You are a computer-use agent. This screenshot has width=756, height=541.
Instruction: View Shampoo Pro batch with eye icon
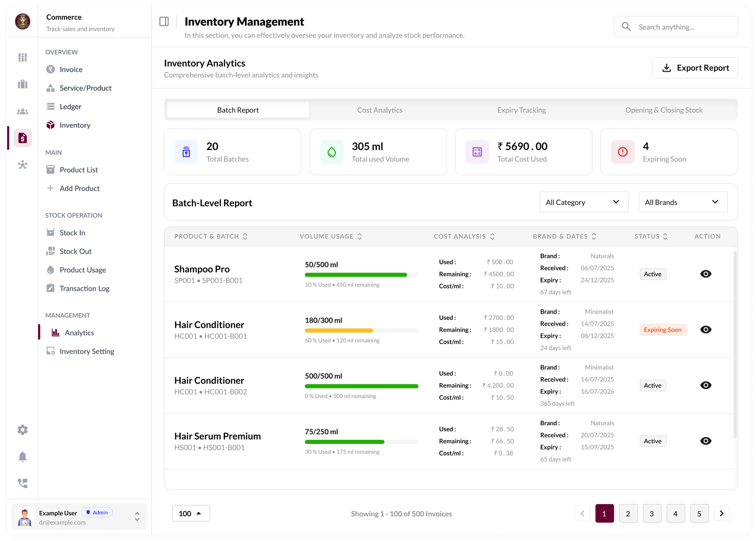point(706,274)
